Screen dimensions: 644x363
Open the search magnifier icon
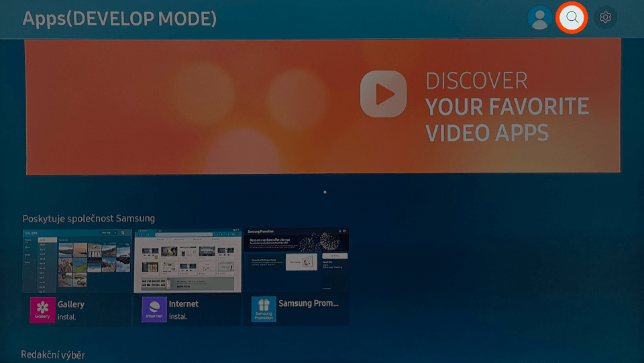(x=572, y=17)
